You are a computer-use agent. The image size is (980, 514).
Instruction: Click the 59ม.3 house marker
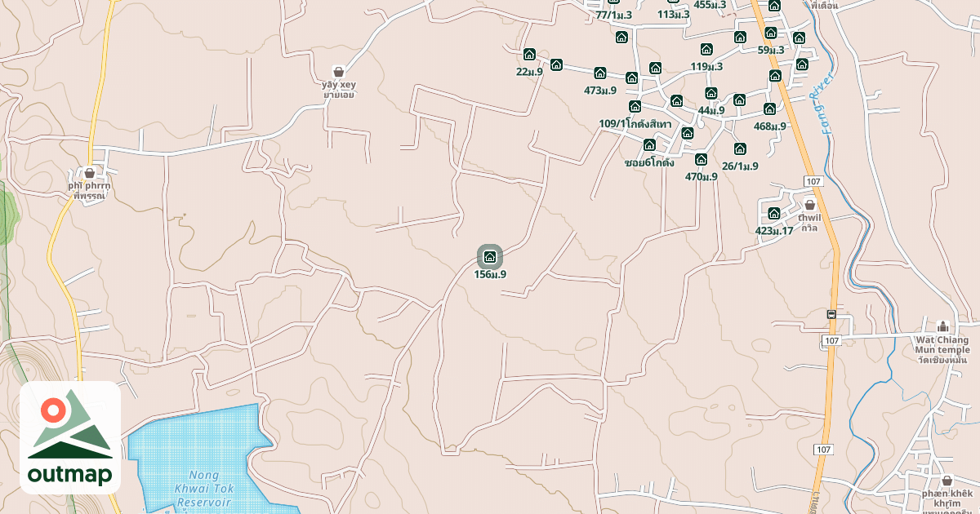770,33
